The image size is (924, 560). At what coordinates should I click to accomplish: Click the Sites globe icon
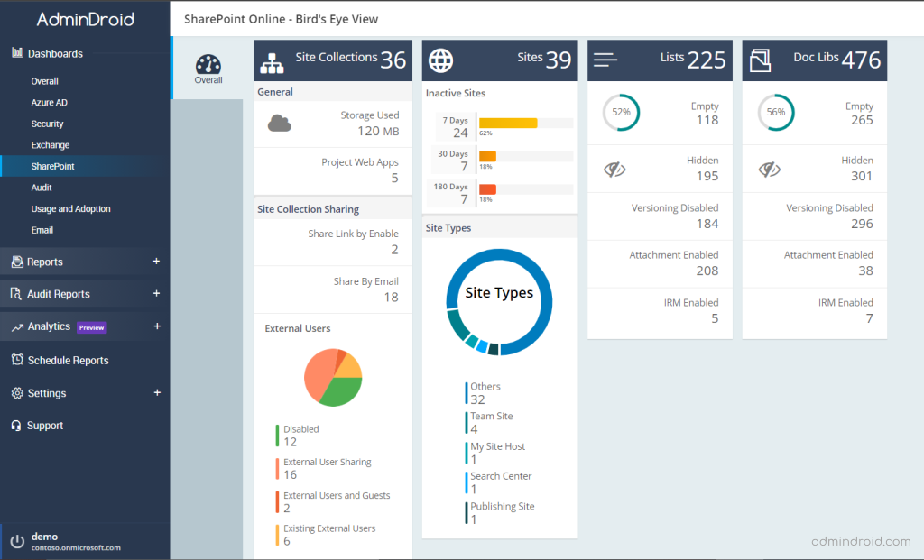440,60
